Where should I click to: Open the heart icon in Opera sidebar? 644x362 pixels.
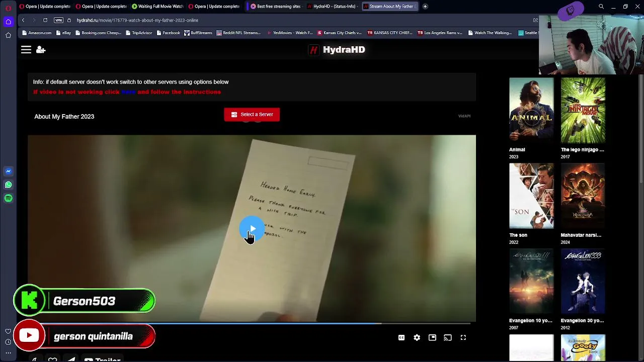8,331
